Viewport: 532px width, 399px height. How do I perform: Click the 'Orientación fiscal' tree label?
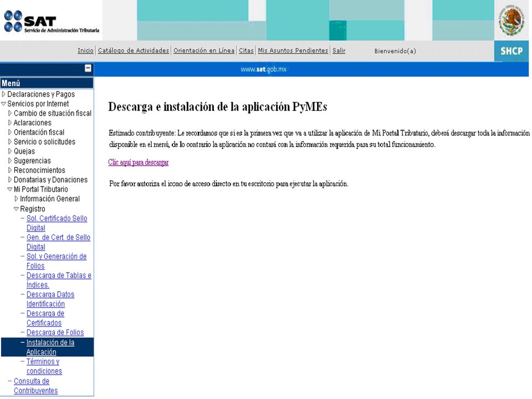[x=39, y=132]
